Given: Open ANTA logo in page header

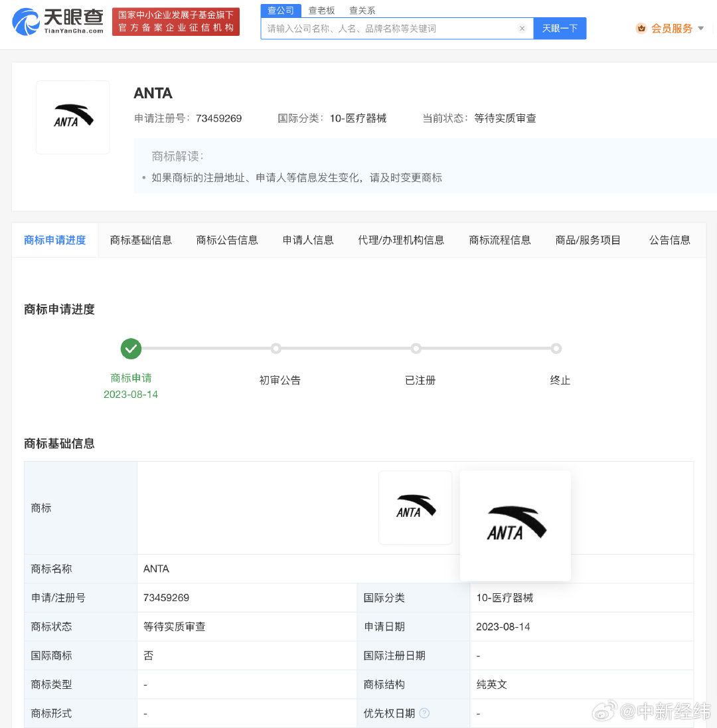Looking at the screenshot, I should (x=73, y=118).
